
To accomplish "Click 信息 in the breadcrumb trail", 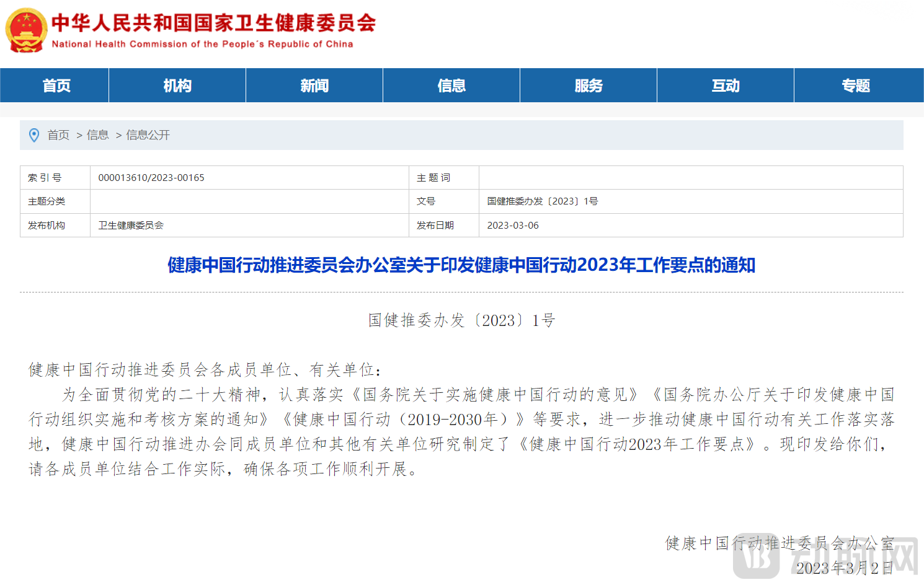I will point(99,135).
